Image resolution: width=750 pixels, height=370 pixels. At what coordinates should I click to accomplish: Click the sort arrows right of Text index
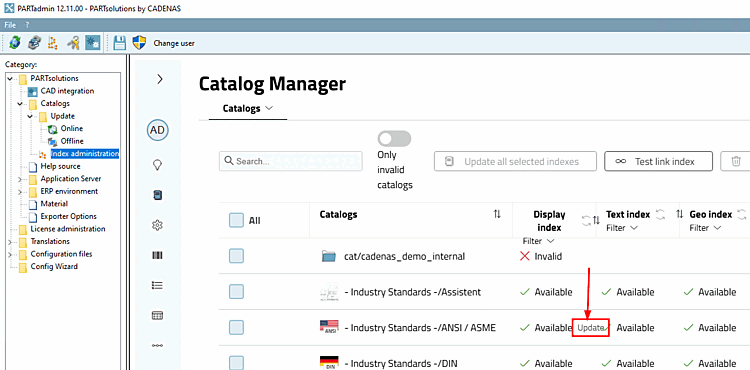[x=679, y=215]
